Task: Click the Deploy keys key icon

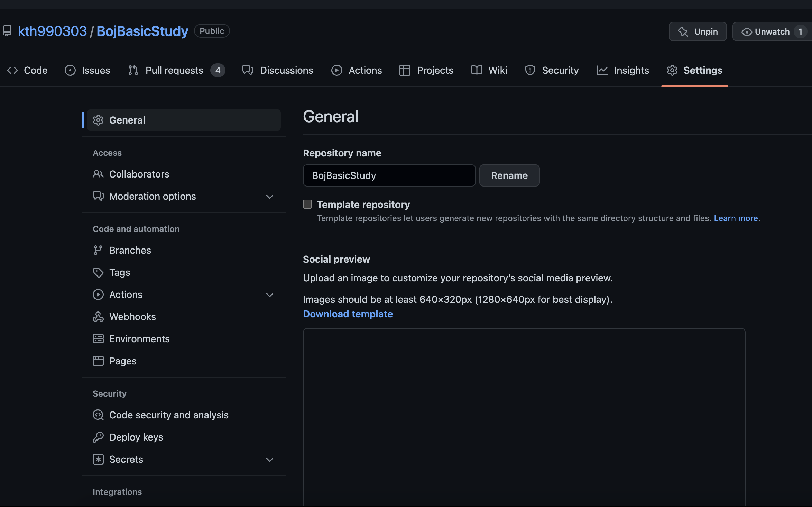Action: tap(98, 437)
